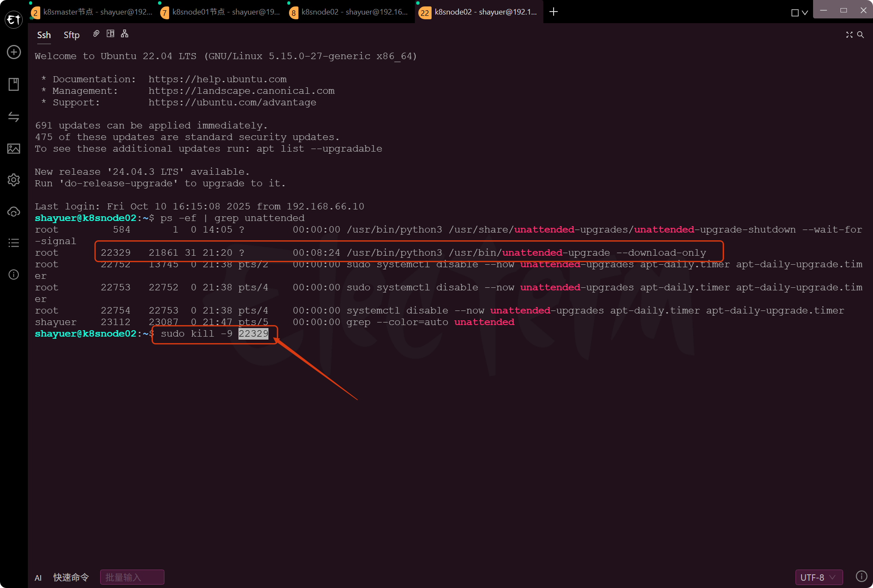The image size is (873, 588).
Task: Open the cloud sync icon in sidebar
Action: [x=14, y=212]
